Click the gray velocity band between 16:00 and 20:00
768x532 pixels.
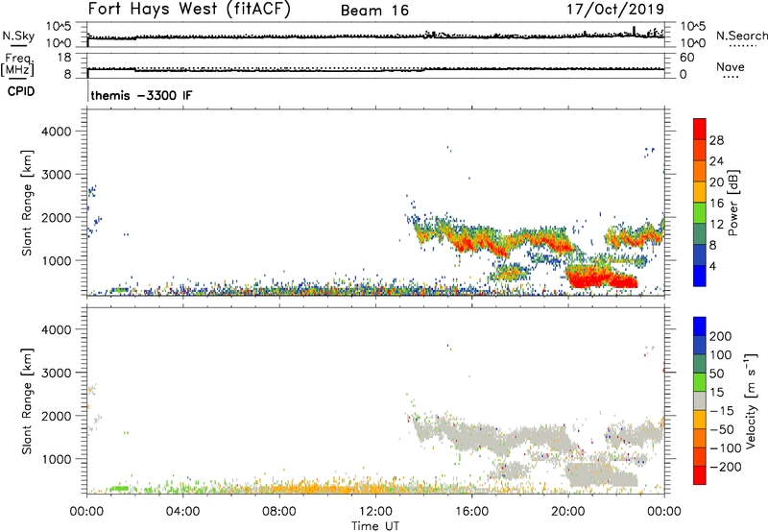tap(519, 438)
